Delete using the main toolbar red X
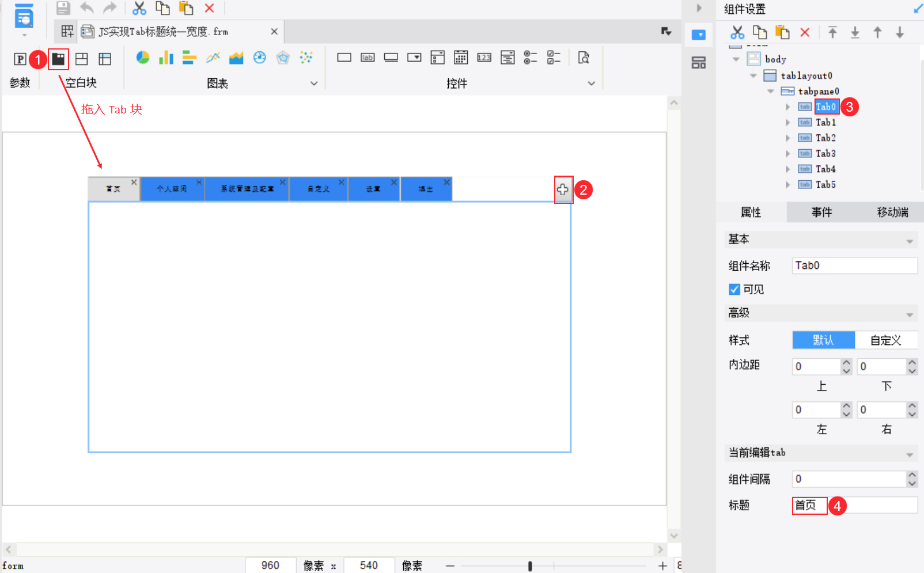Screen dimensions: 924x573 coord(210,8)
